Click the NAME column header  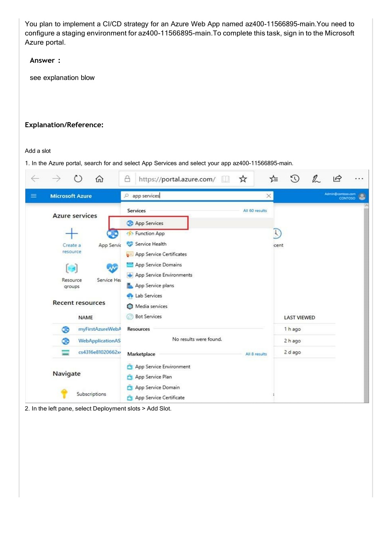[85, 318]
